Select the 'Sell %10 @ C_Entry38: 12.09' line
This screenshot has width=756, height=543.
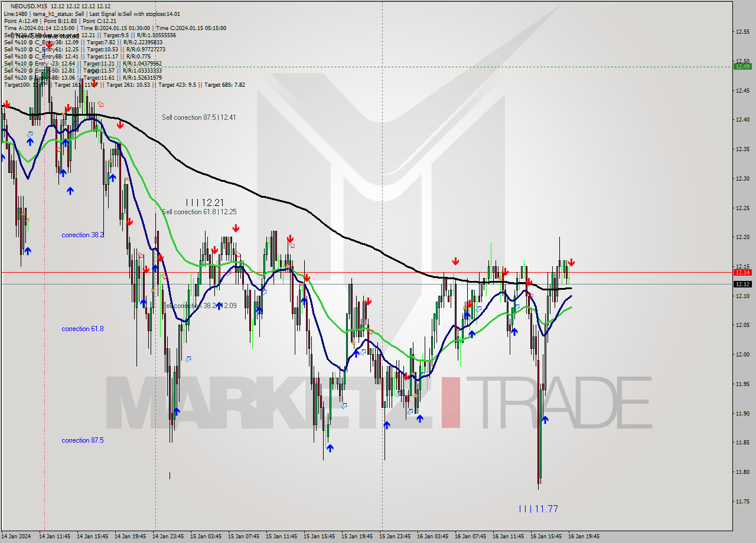click(83, 42)
